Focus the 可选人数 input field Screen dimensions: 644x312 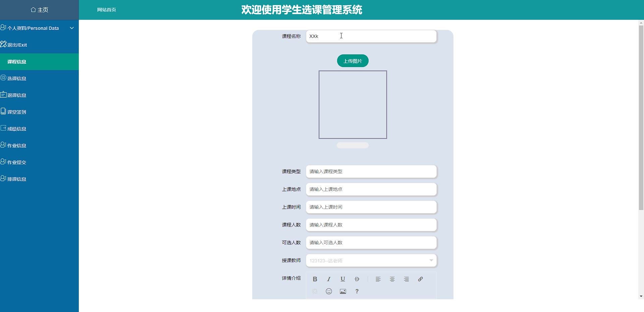click(x=371, y=243)
